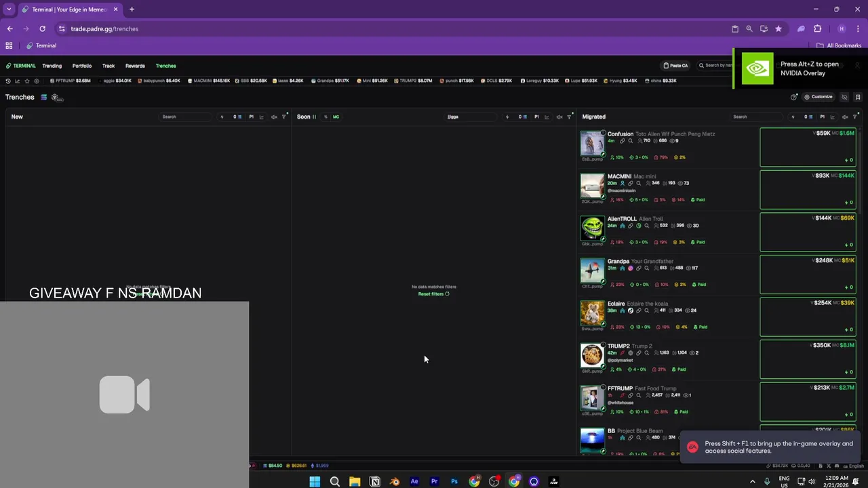This screenshot has width=868, height=488.
Task: Click the @whitehouse handle on FFTRUMP
Action: [620, 403]
